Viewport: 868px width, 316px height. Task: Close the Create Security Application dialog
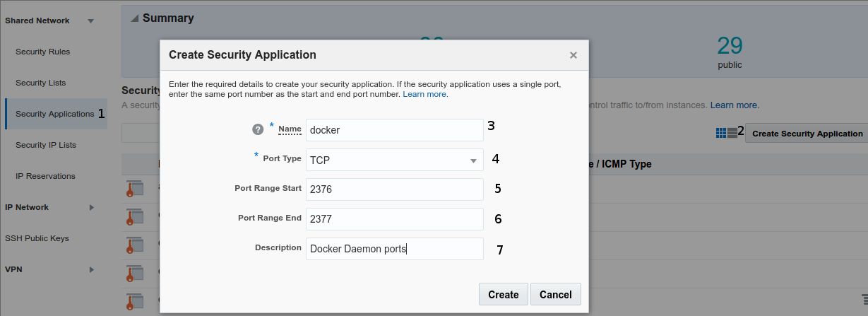(573, 55)
